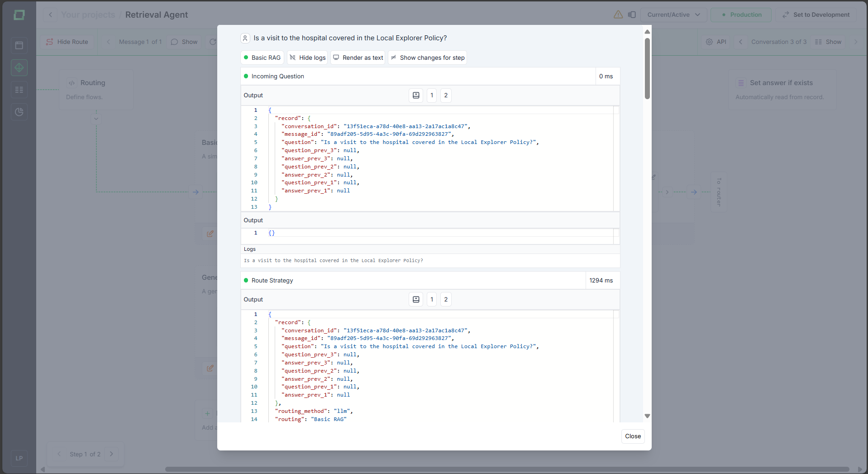Select the Set answer if exists node
This screenshot has width=868, height=474.
[782, 89]
